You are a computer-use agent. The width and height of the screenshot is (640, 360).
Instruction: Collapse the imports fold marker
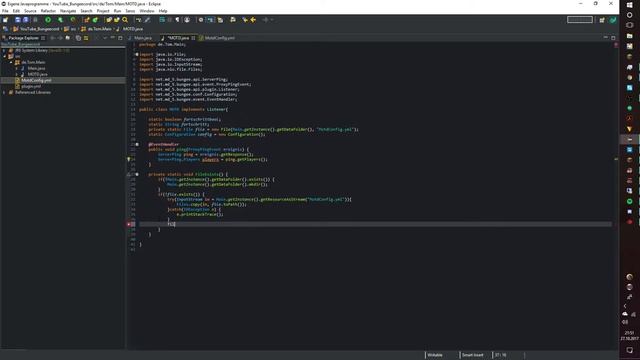click(137, 54)
